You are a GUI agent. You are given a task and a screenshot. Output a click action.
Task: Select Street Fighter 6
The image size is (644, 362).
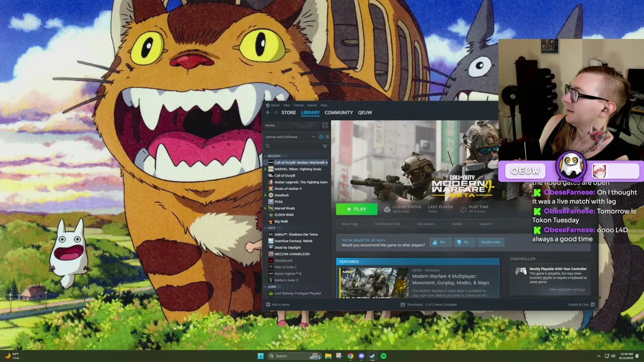click(x=296, y=274)
